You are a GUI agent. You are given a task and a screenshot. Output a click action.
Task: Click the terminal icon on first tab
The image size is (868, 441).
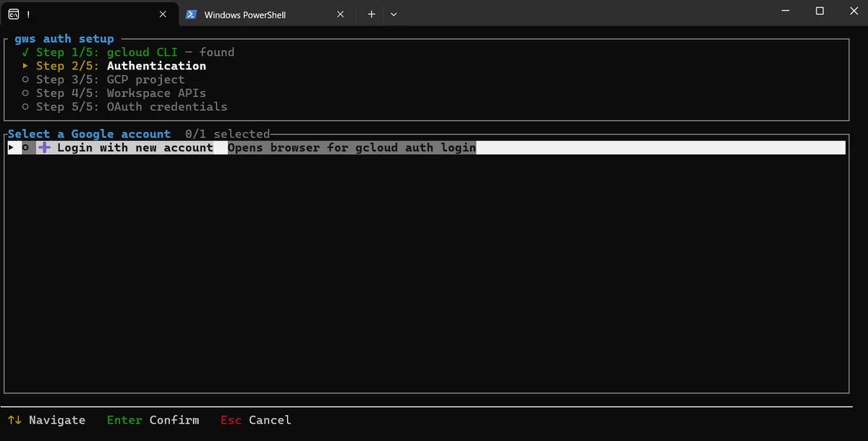point(14,14)
